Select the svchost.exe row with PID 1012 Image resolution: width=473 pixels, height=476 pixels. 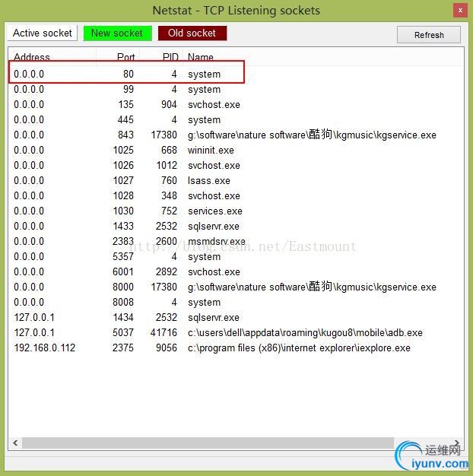236,165
